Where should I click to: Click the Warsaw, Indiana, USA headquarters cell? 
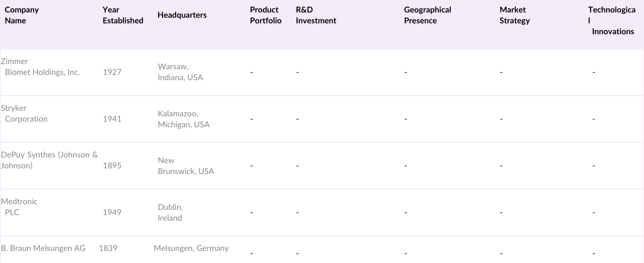[x=180, y=72]
